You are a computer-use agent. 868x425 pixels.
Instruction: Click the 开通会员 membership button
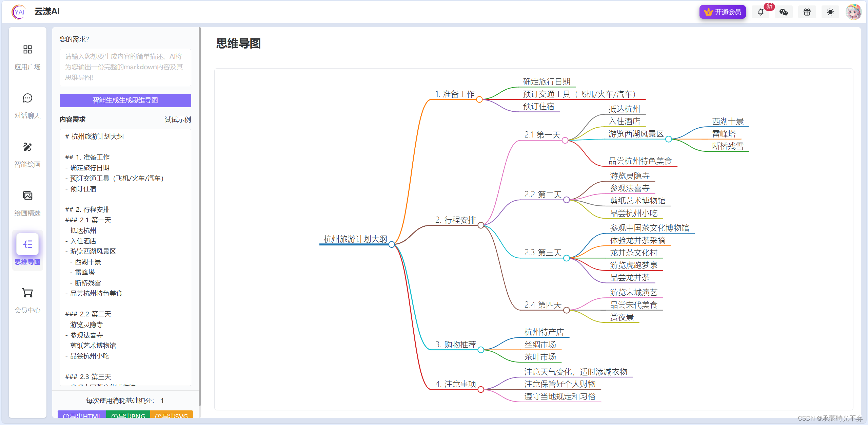coord(723,12)
